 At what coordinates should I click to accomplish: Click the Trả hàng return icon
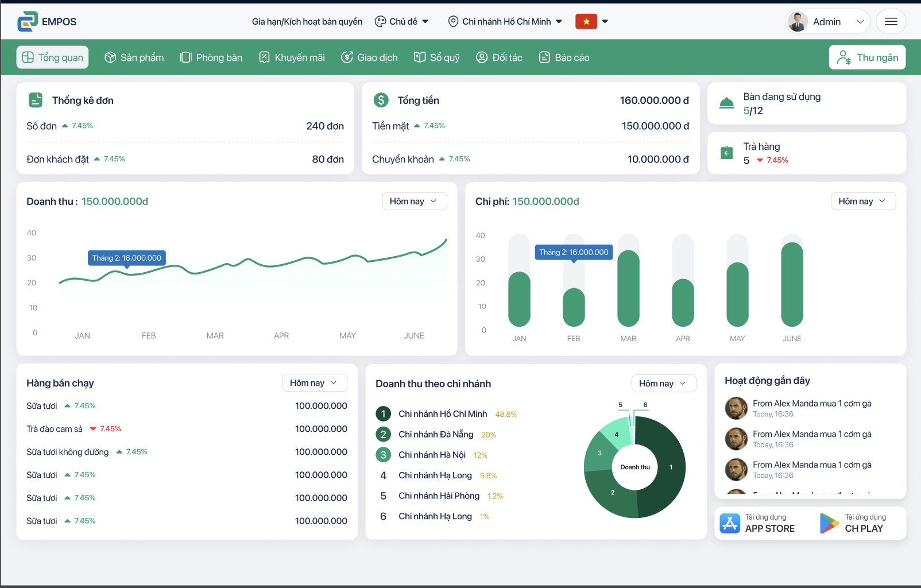coord(727,153)
